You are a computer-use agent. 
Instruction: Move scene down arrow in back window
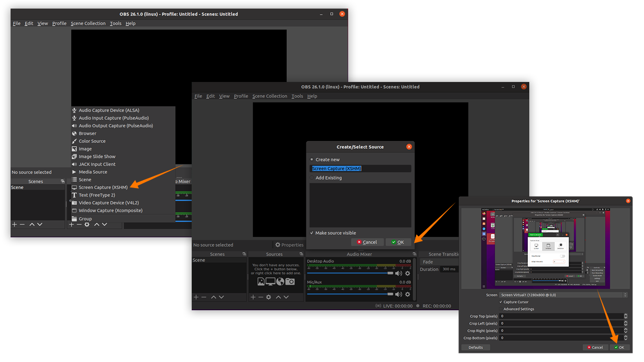(x=40, y=224)
